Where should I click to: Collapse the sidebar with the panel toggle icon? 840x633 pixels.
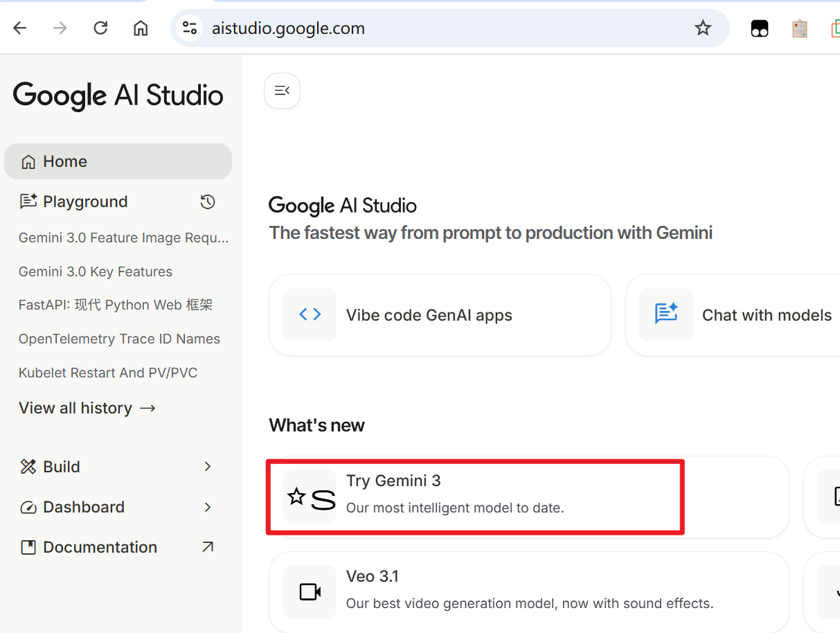282,91
